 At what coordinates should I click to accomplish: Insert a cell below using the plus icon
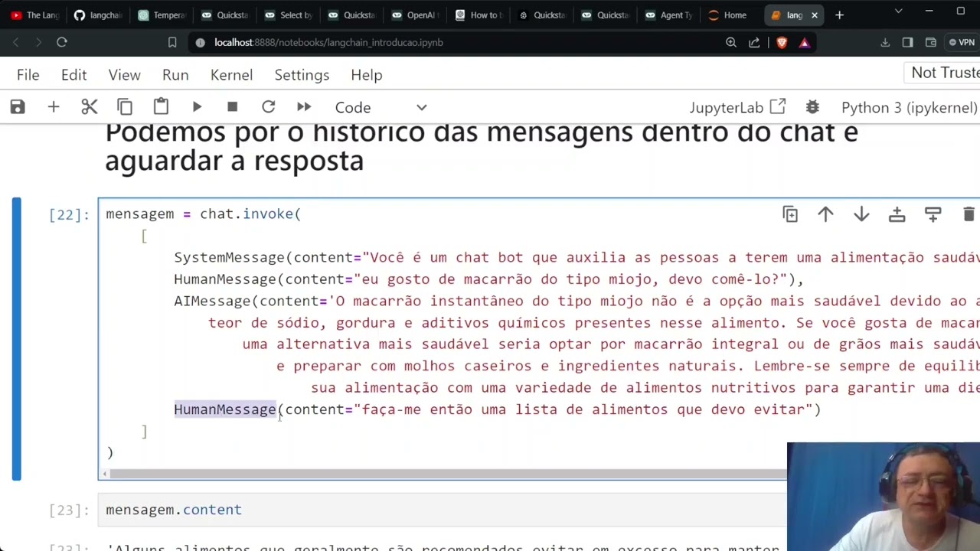[x=54, y=107]
